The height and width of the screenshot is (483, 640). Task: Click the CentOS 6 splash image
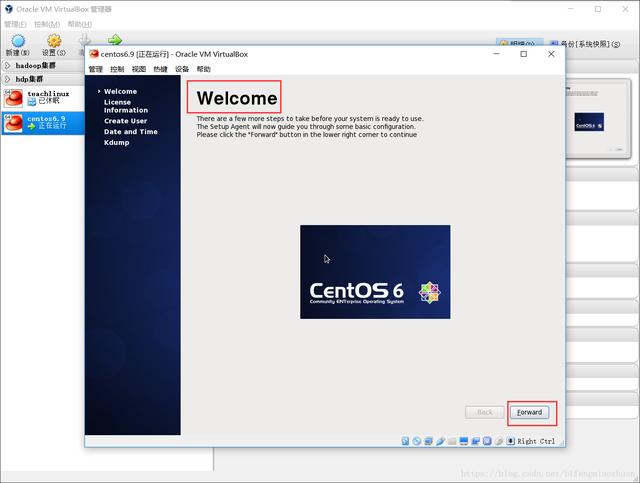pyautogui.click(x=375, y=272)
